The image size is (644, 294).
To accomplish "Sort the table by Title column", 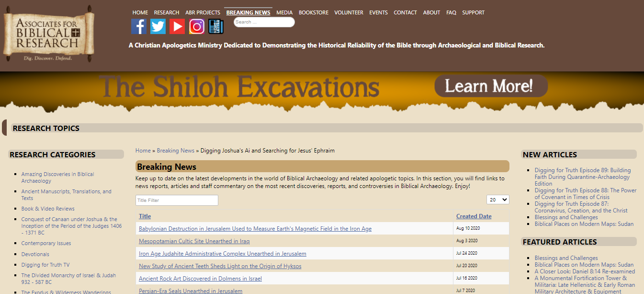I will [x=145, y=216].
